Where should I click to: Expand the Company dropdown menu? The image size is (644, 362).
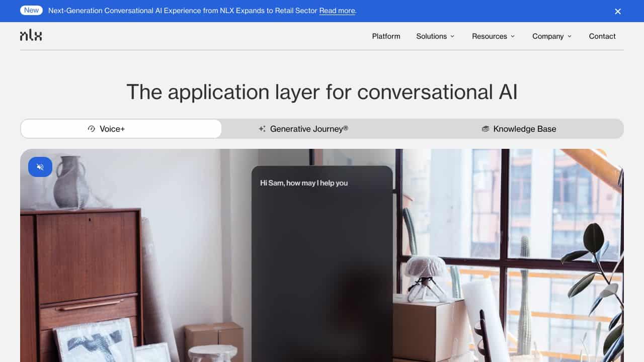[x=552, y=36]
